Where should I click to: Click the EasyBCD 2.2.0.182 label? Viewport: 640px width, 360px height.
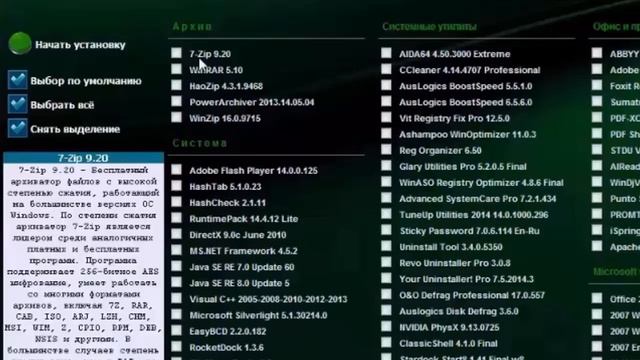227,331
